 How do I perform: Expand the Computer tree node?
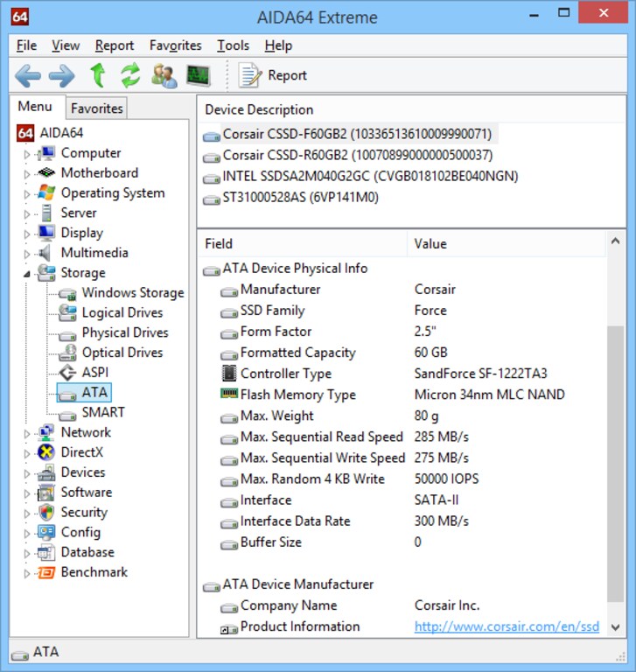27,154
